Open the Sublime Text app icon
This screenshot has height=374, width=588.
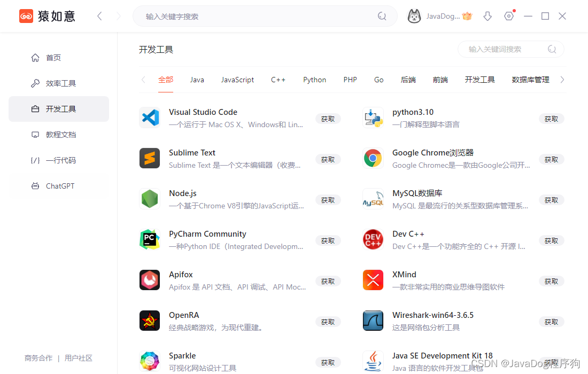click(150, 158)
